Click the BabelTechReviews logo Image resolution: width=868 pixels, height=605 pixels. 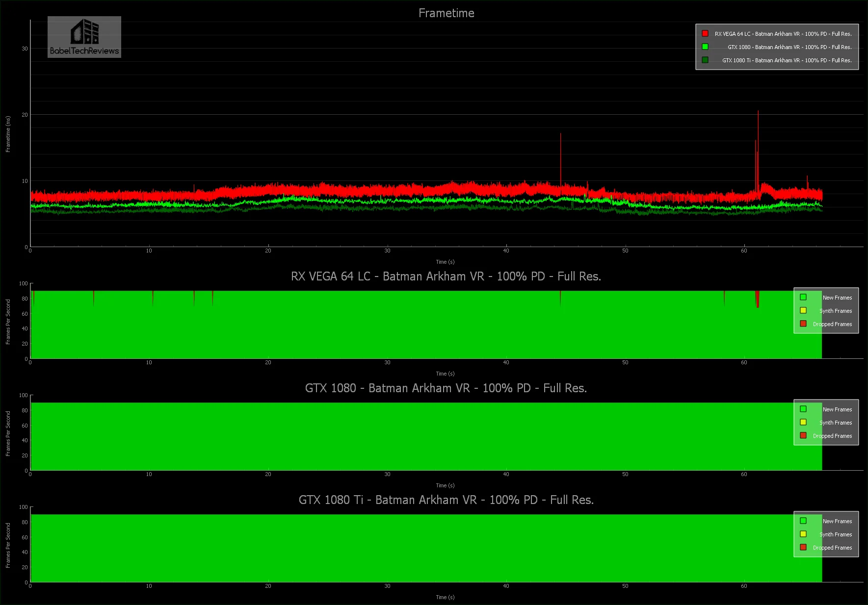[84, 37]
